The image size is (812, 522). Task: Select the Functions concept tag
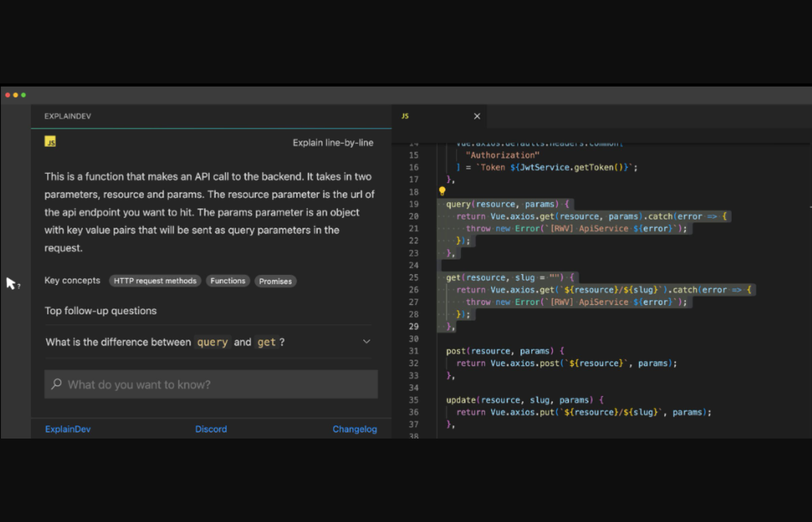click(x=228, y=281)
